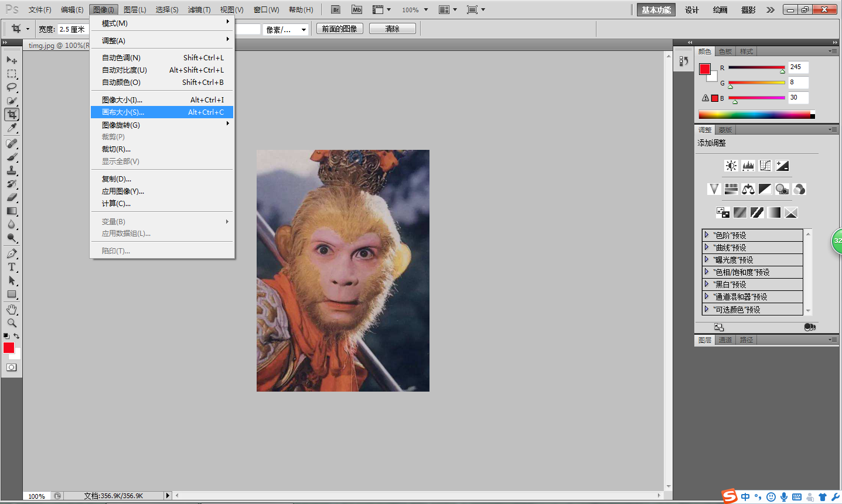
Task: Select the 基本功能 workspace button
Action: tap(656, 10)
